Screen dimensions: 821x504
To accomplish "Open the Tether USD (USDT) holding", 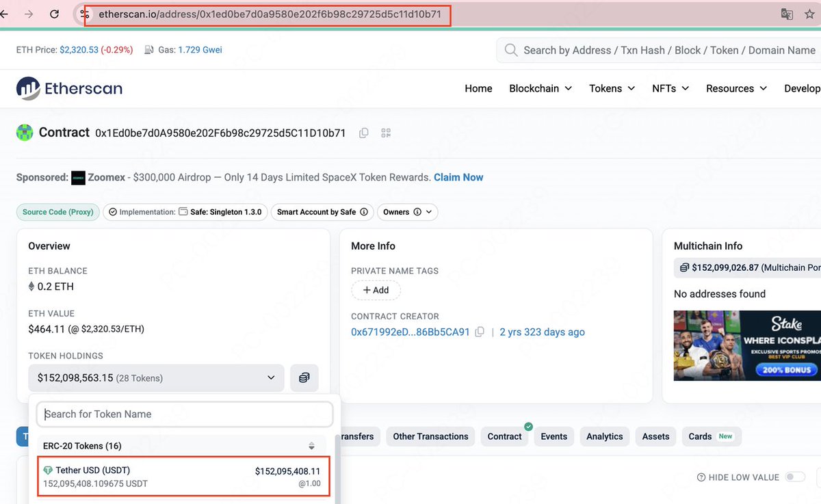I will click(183, 477).
